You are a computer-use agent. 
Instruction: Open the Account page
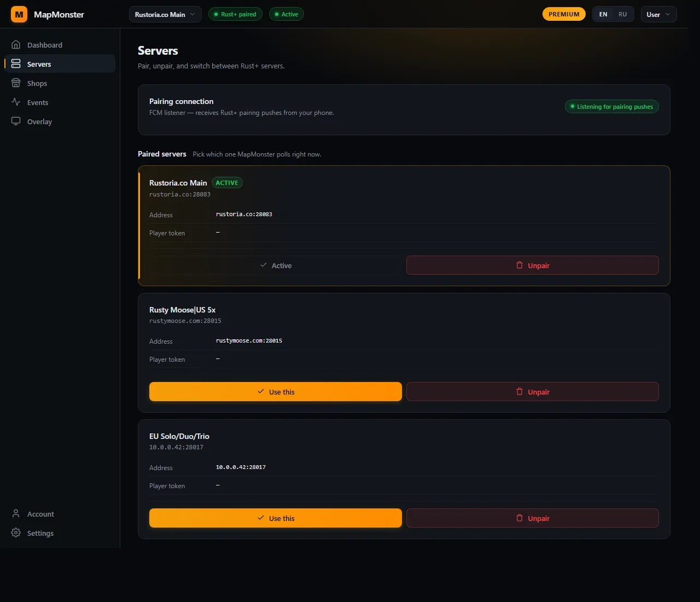pos(60,514)
